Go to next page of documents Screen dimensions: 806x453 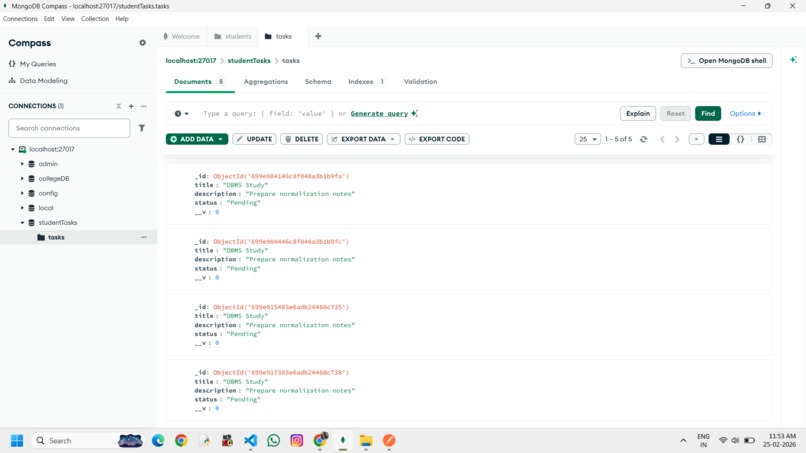677,139
